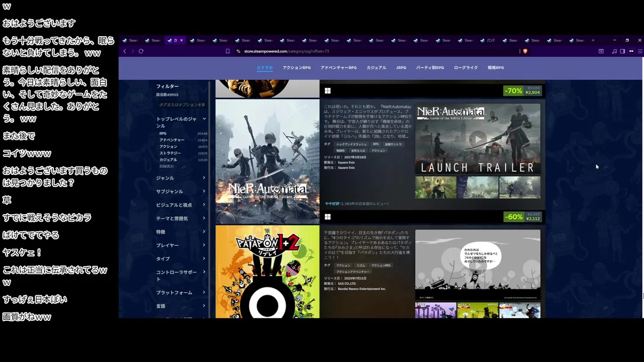Expand the タイプ filter section

[181, 259]
